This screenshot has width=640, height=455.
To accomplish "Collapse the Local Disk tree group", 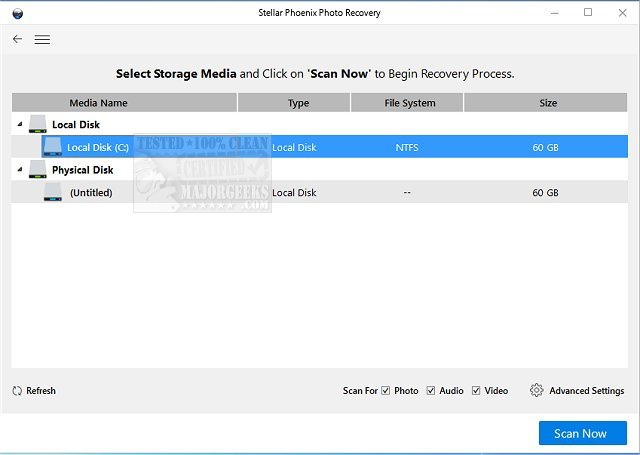I will point(18,125).
